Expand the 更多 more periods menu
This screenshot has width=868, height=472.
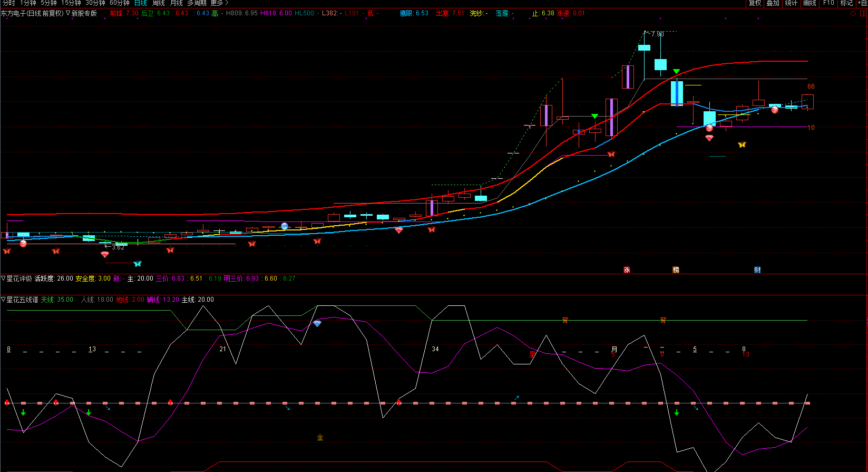pos(219,3)
